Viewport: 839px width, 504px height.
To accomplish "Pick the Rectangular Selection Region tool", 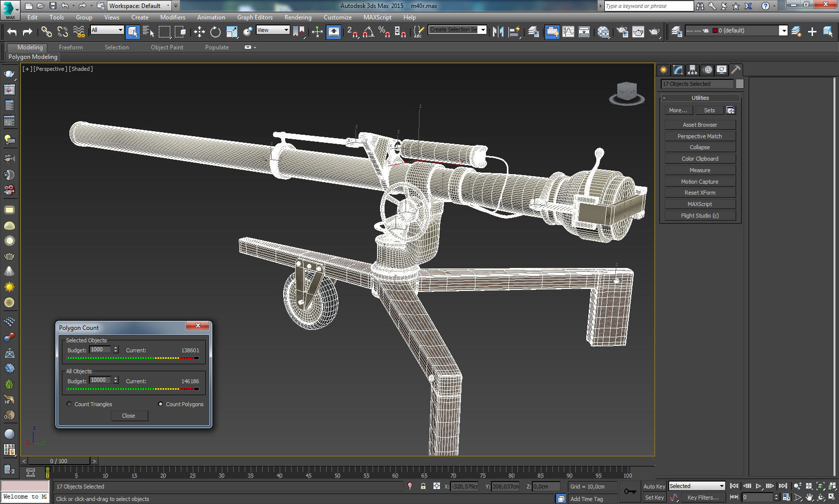I will pyautogui.click(x=164, y=32).
